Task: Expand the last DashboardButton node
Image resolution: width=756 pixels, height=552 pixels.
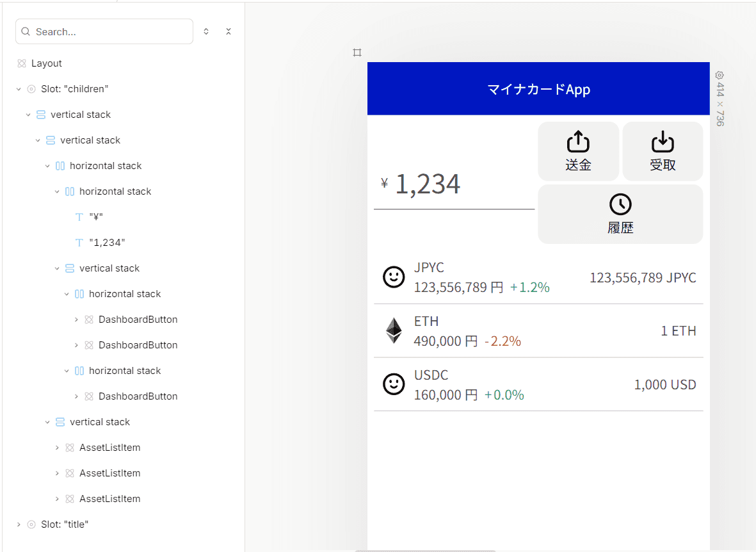Action: click(76, 396)
